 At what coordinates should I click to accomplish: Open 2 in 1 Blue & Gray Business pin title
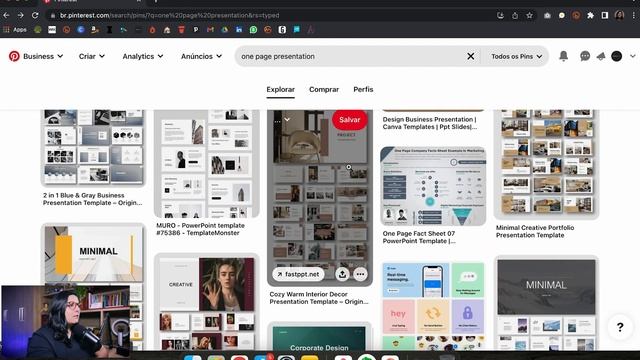click(x=93, y=199)
